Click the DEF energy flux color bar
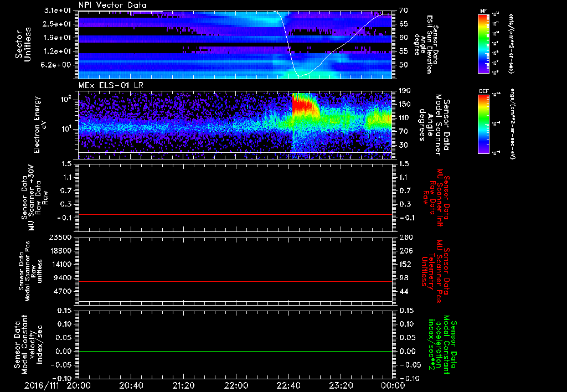567x392 pixels. point(484,123)
